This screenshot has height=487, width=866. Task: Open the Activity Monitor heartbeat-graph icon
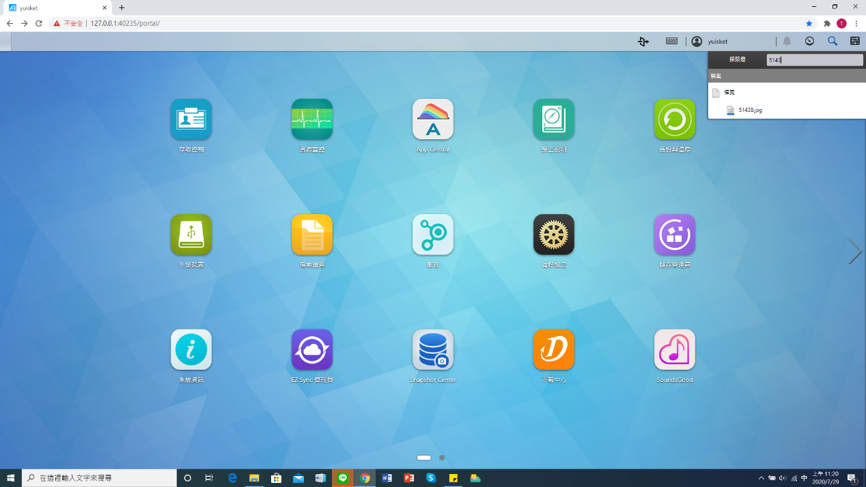point(312,119)
